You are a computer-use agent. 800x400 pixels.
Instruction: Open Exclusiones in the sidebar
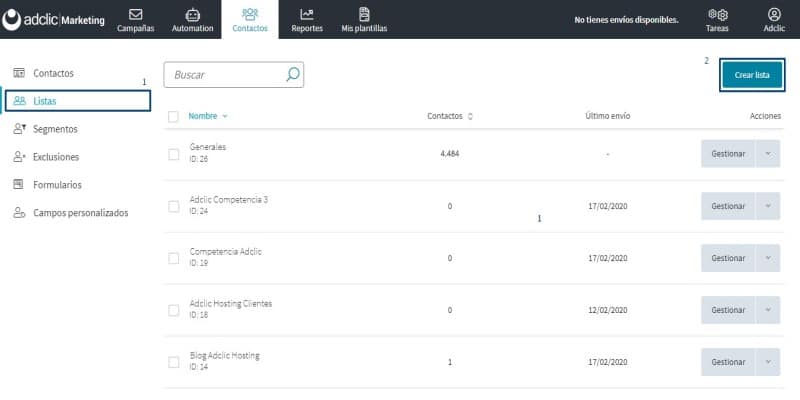tap(55, 157)
